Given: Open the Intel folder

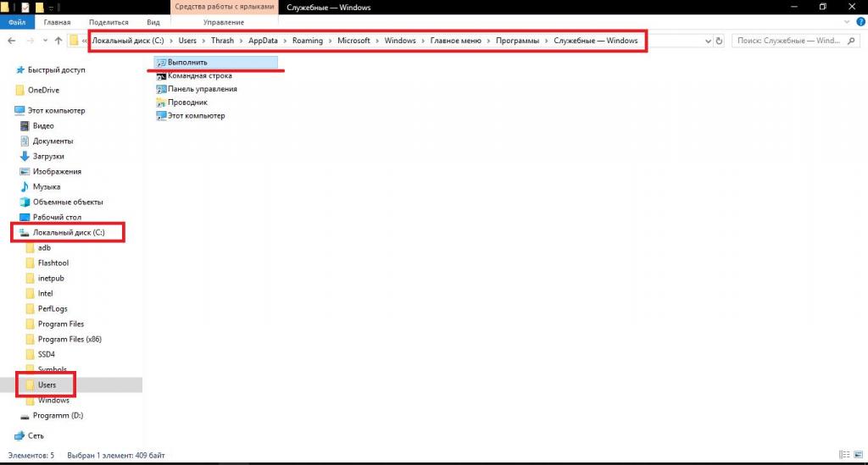Looking at the screenshot, I should pos(40,294).
